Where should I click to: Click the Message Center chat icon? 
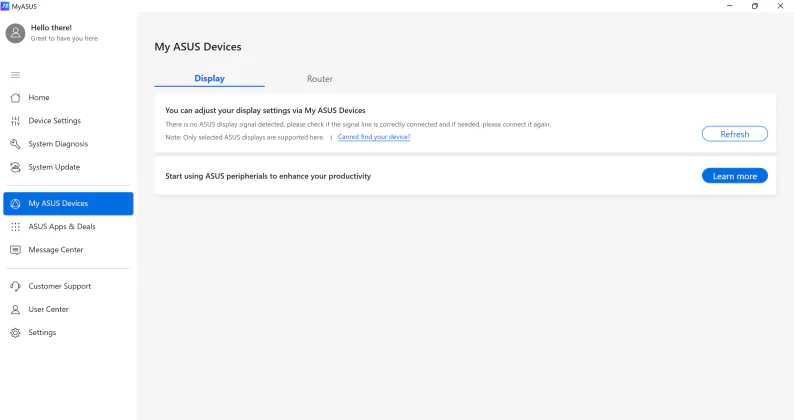[x=16, y=250]
